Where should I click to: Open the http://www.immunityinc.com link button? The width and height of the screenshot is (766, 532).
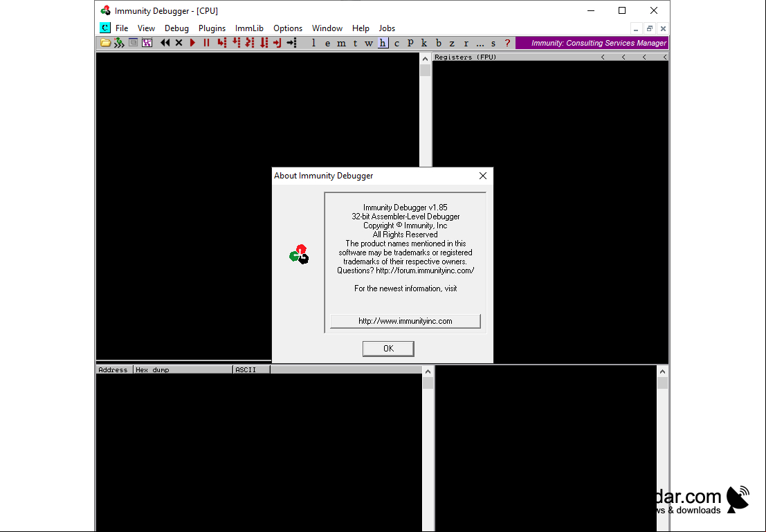pyautogui.click(x=405, y=321)
